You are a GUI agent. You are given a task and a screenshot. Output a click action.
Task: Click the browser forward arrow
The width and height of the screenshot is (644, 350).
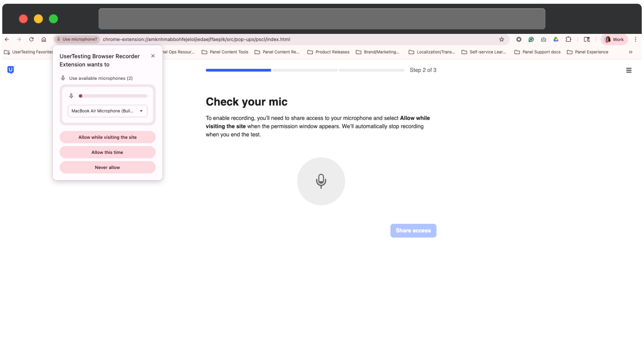[19, 39]
